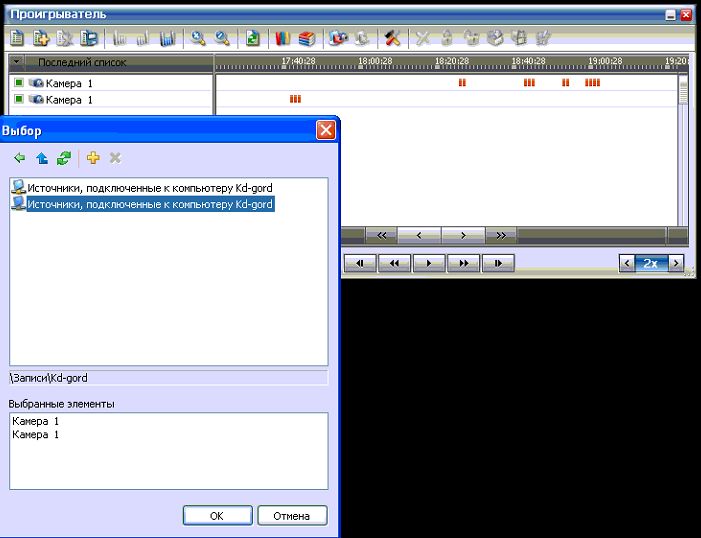Expand the Последний список dropdown arrow
The height and width of the screenshot is (538, 701).
[x=17, y=62]
